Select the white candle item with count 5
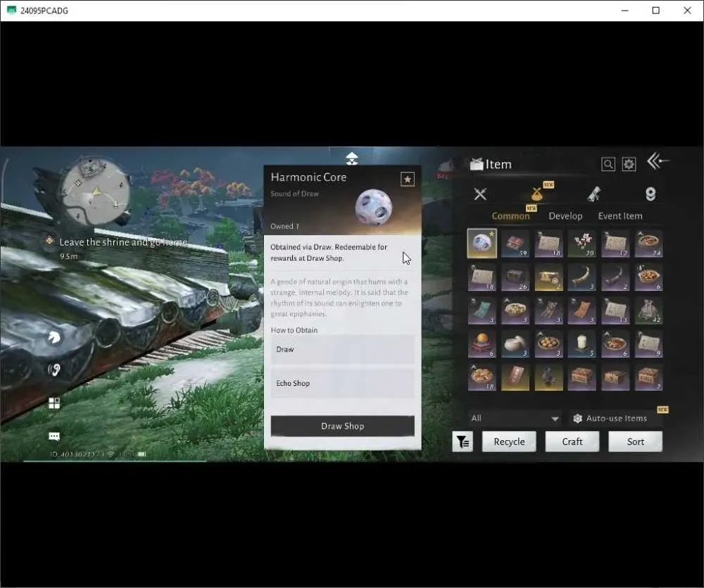This screenshot has width=704, height=588. tap(582, 344)
